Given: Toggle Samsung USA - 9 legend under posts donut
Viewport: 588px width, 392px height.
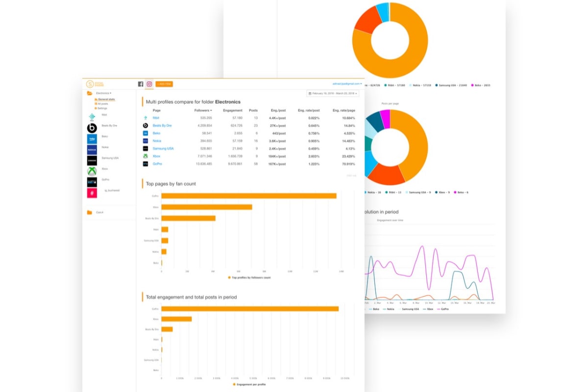Looking at the screenshot, I should tap(417, 192).
